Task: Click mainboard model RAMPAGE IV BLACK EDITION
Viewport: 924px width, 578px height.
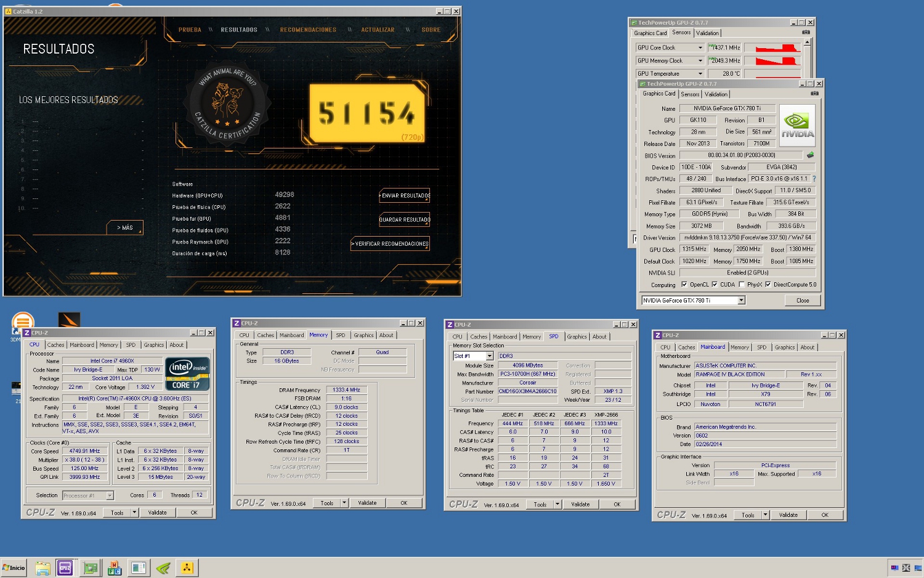Action: coord(740,374)
